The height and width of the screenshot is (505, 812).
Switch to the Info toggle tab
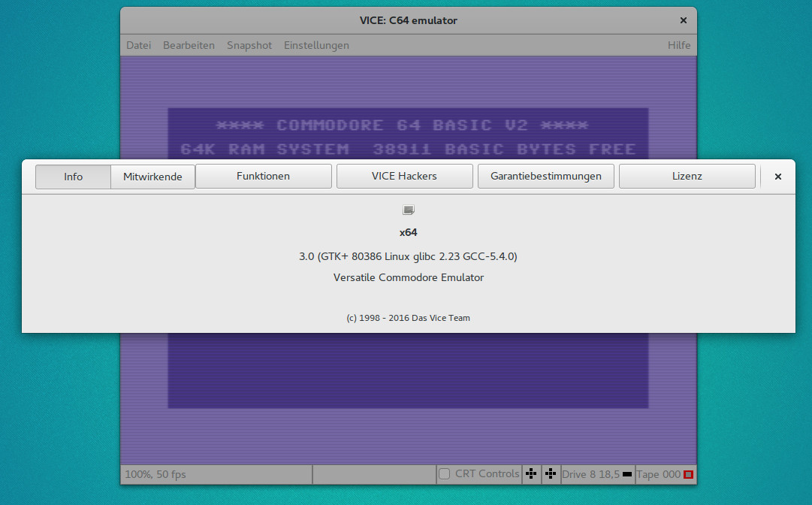click(74, 177)
